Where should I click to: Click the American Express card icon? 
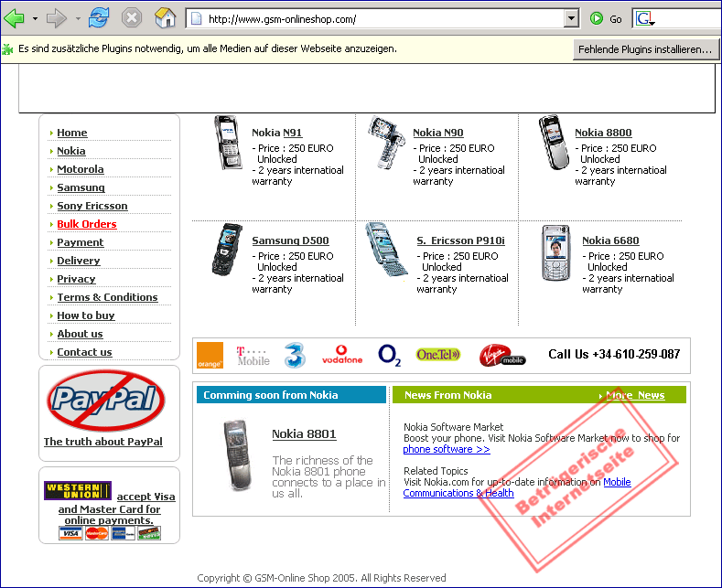click(x=123, y=534)
